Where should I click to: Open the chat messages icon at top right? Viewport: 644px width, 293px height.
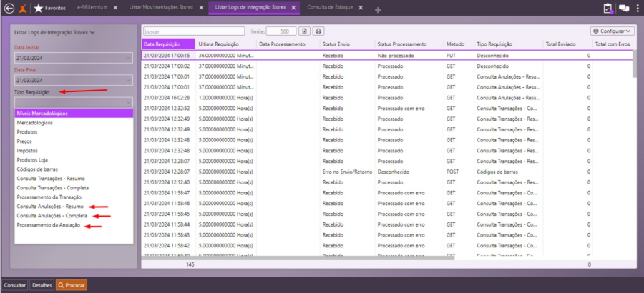click(623, 8)
